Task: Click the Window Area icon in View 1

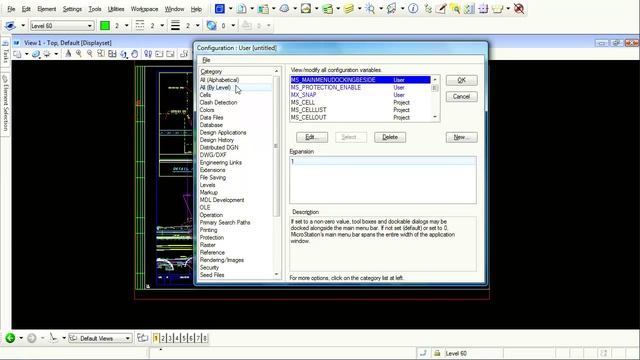Action: coord(101,54)
